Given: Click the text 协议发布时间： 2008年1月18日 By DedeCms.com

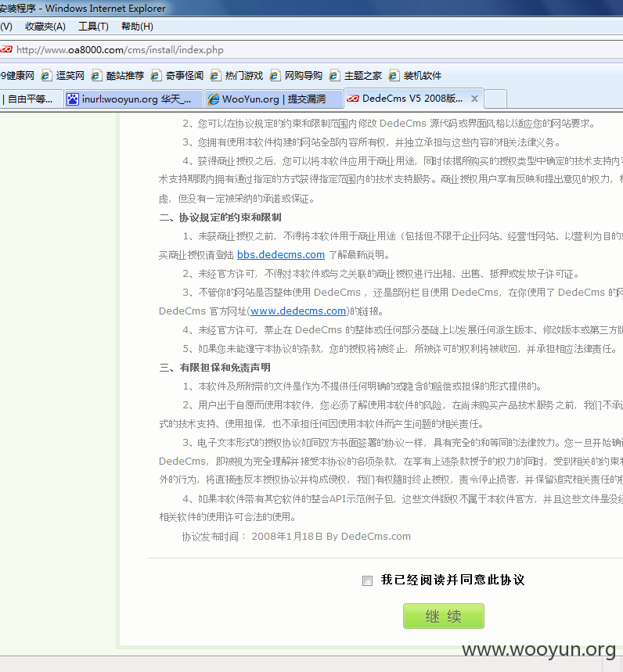Looking at the screenshot, I should tap(297, 536).
